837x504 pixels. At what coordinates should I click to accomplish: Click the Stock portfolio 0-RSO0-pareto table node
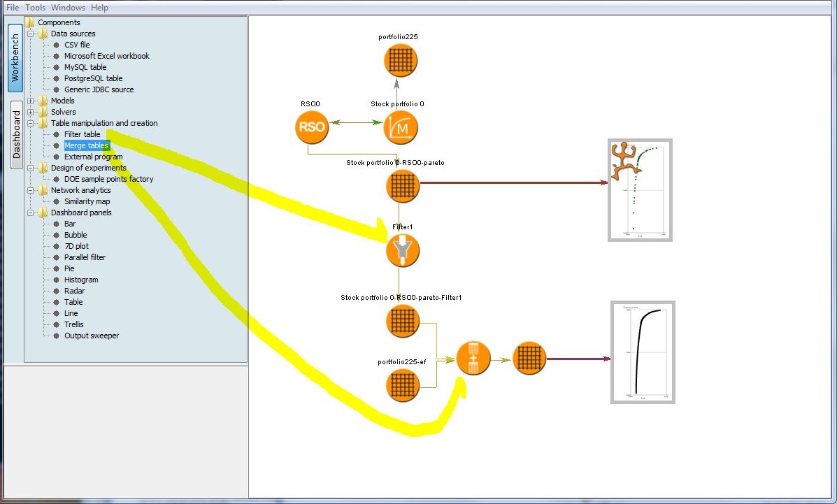402,186
